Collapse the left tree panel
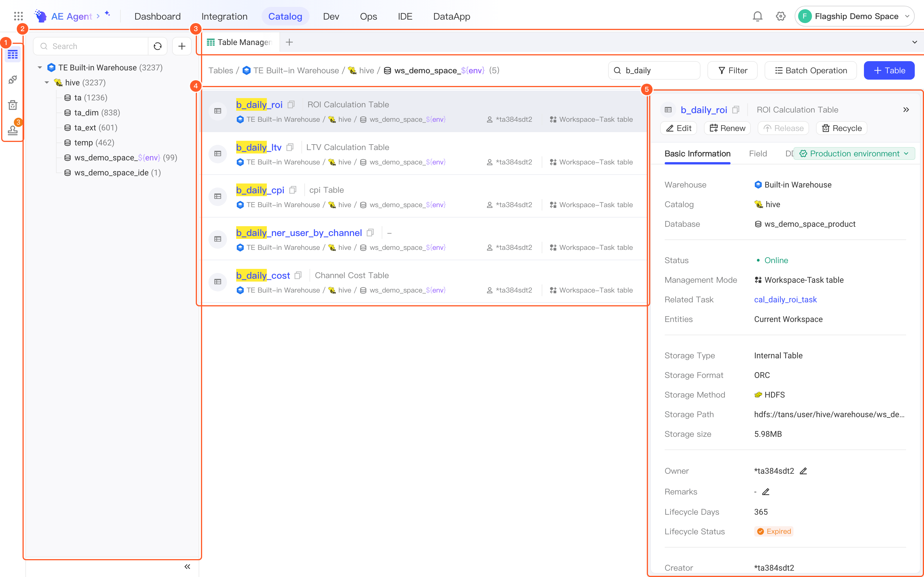The image size is (924, 577). coord(187,567)
